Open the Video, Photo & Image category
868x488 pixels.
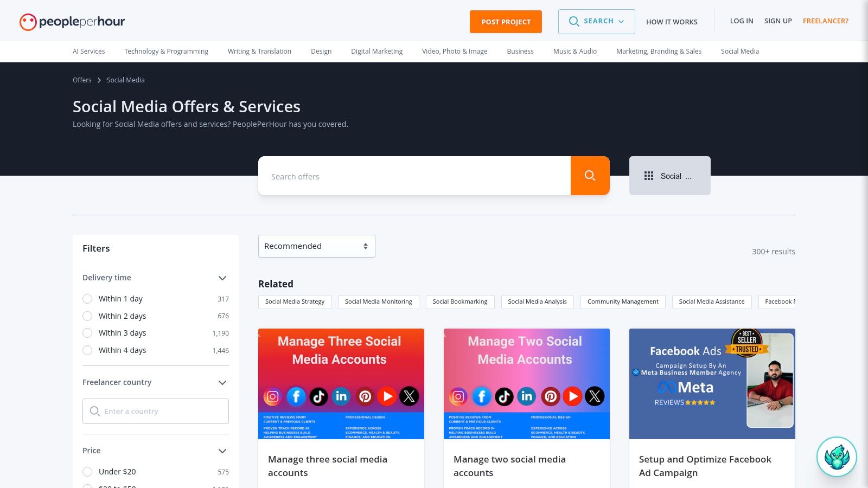pos(455,52)
